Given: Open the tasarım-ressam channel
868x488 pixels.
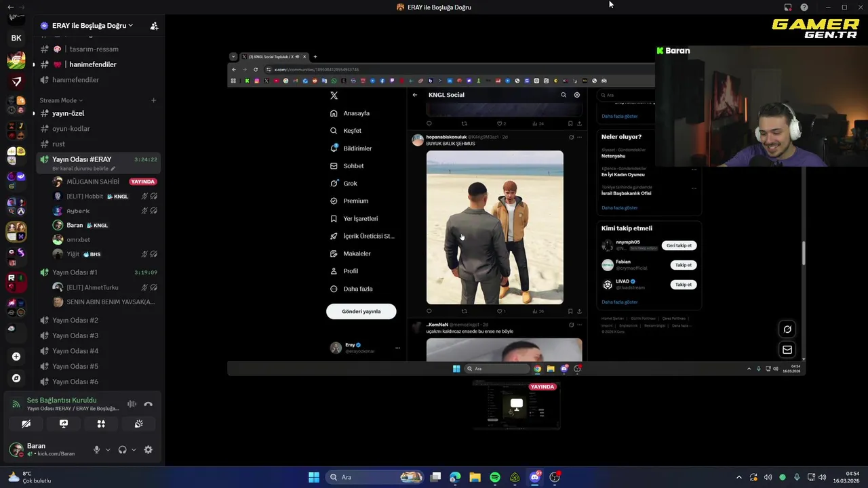Looking at the screenshot, I should (x=98, y=49).
